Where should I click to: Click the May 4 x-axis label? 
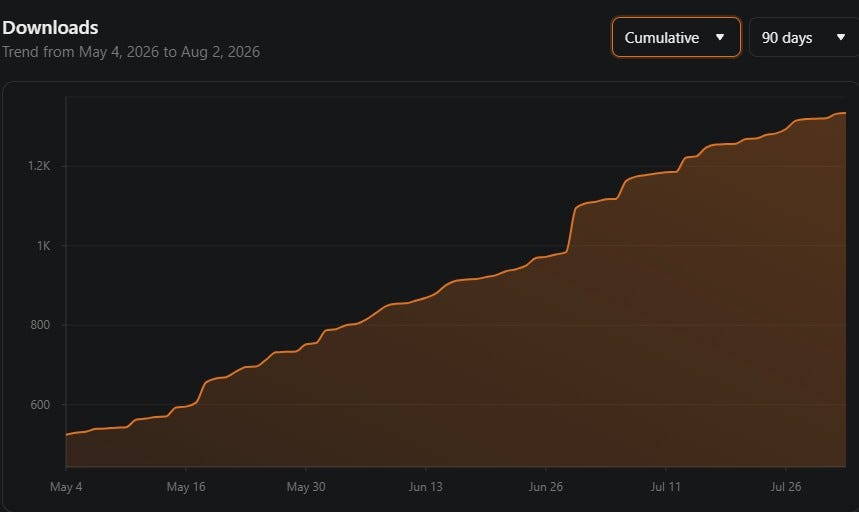point(66,487)
